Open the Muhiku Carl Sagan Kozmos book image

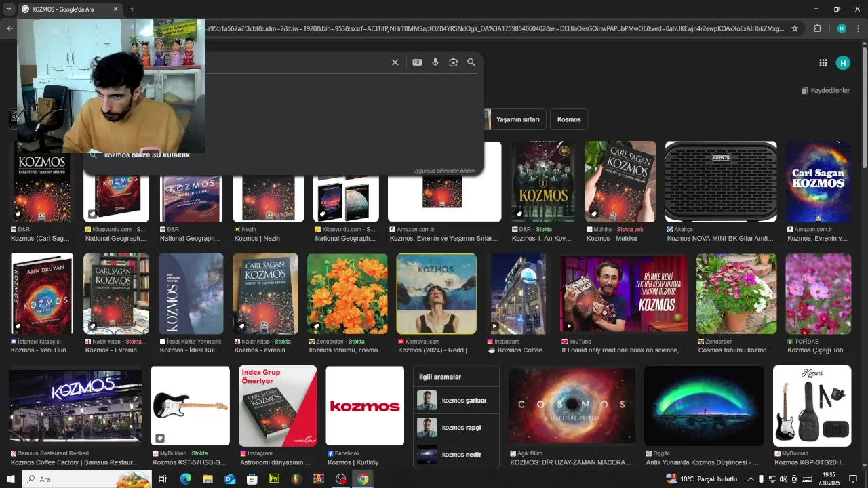(620, 182)
